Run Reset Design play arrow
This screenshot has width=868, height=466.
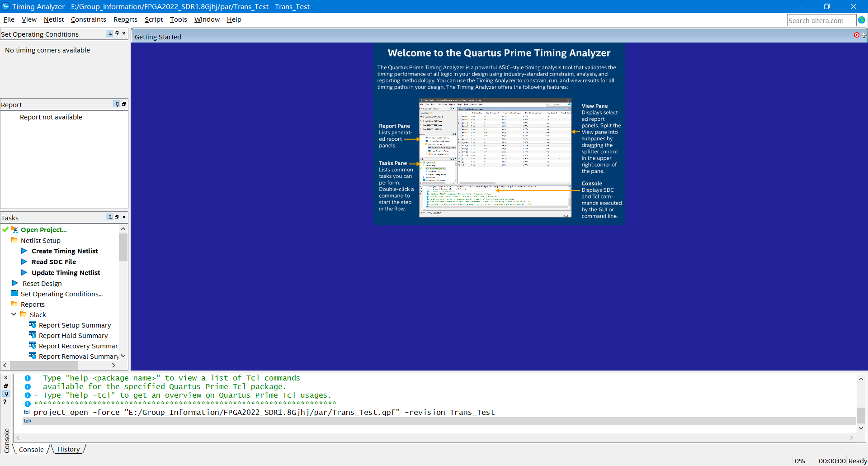[x=15, y=283]
